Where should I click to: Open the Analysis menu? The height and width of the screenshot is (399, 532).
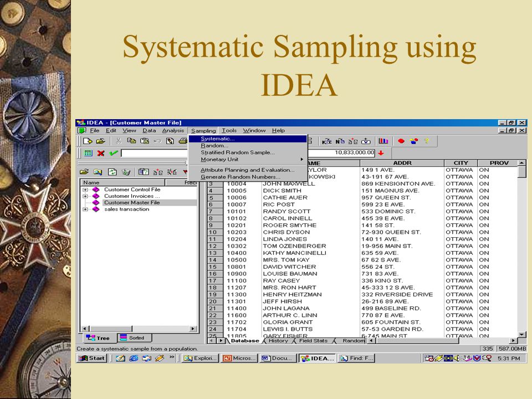point(173,131)
